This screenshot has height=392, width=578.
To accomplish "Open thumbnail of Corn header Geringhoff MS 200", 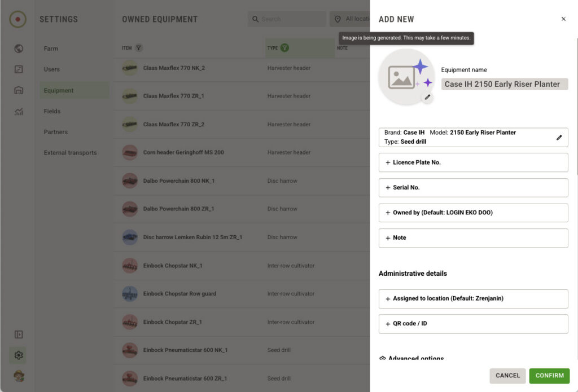I will (130, 152).
